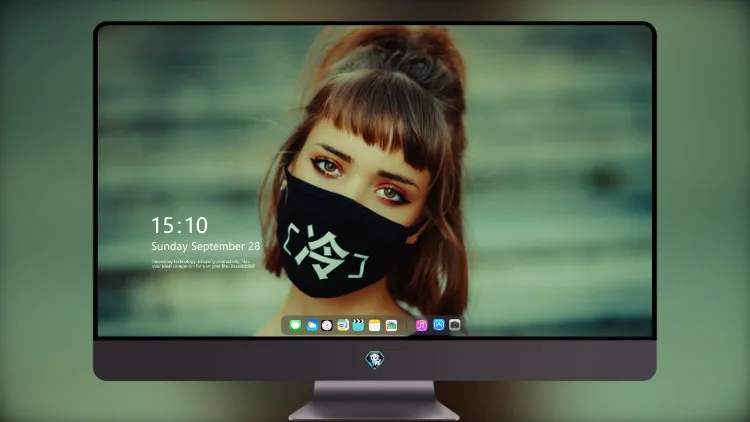Image resolution: width=750 pixels, height=422 pixels.
Task: Click the small tagline text below date
Action: tap(203, 264)
